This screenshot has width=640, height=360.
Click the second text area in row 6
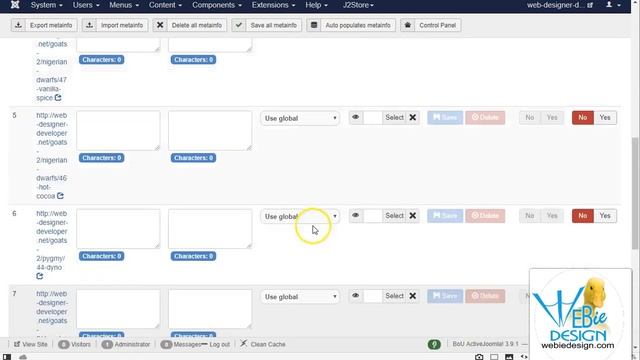[210, 229]
